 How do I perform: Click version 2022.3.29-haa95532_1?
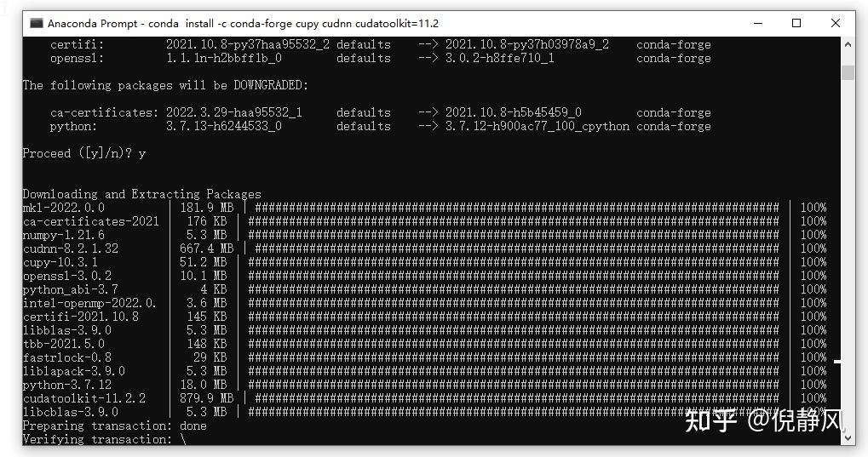(234, 112)
